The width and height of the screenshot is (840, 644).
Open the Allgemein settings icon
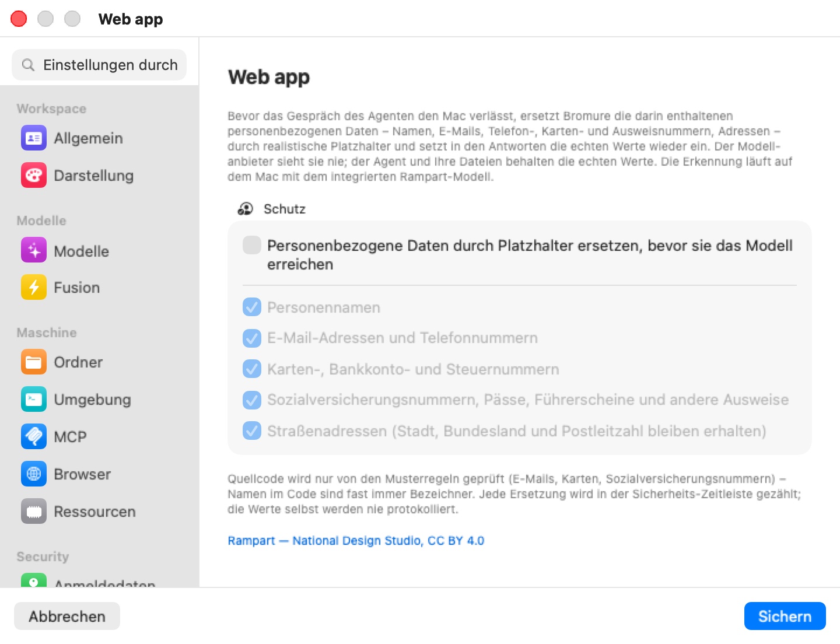coord(34,138)
